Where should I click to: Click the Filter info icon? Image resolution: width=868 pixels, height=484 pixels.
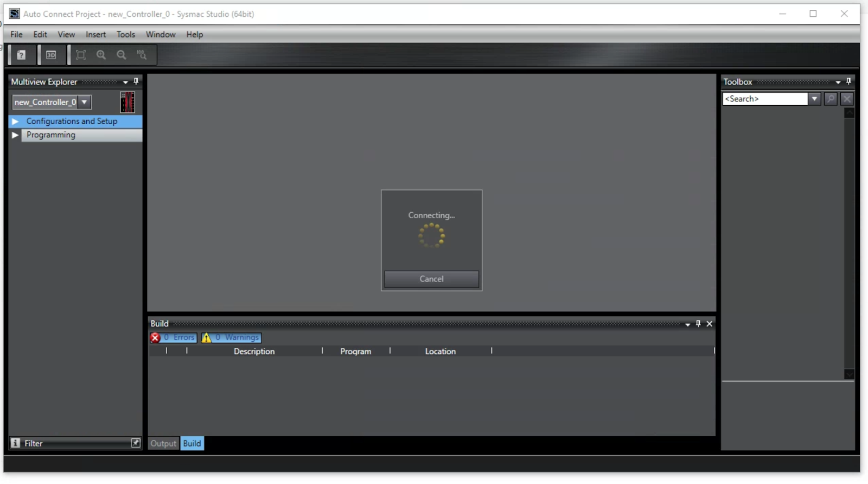[16, 443]
